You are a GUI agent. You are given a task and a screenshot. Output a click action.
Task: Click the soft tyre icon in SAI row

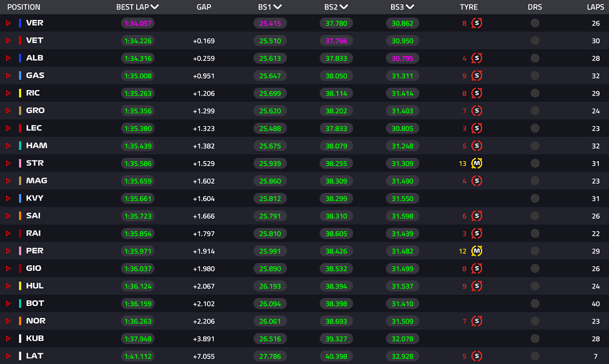[x=477, y=216]
